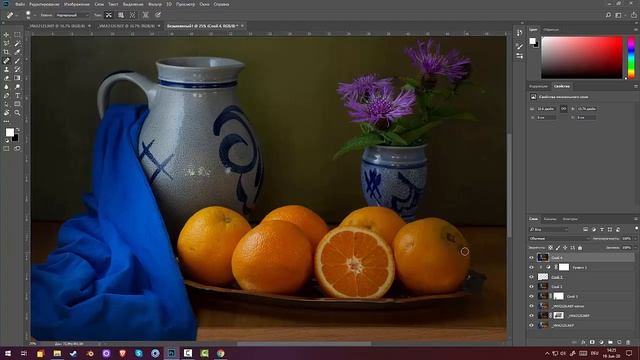Select the Zoom tool
The height and width of the screenshot is (360, 640).
17,113
